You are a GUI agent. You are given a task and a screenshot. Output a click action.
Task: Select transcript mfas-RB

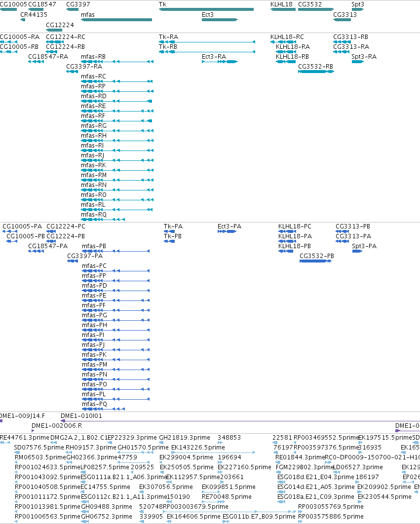tap(93, 57)
